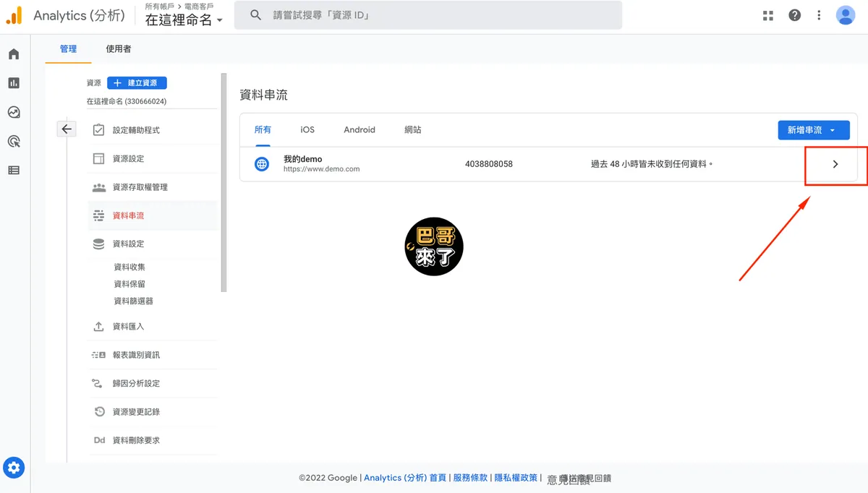Click the Admin gear icon

(x=14, y=467)
